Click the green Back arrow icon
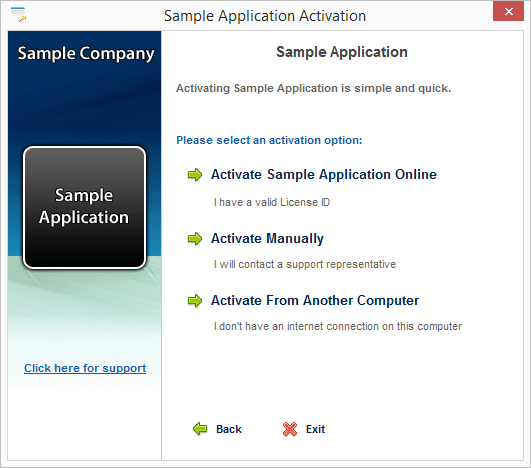The width and height of the screenshot is (531, 468). pos(200,429)
